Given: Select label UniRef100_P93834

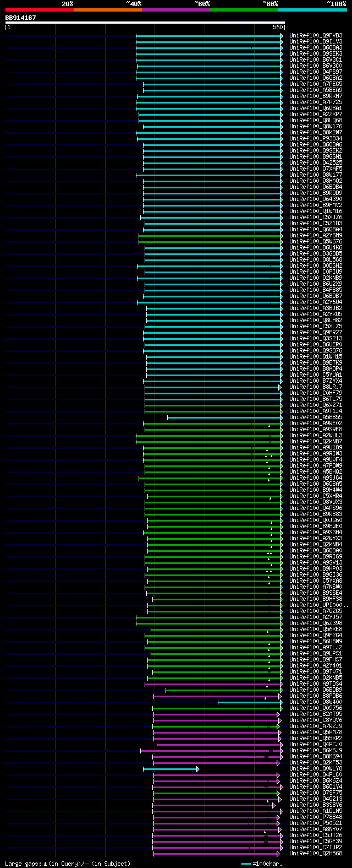Looking at the screenshot, I should pos(316,139).
